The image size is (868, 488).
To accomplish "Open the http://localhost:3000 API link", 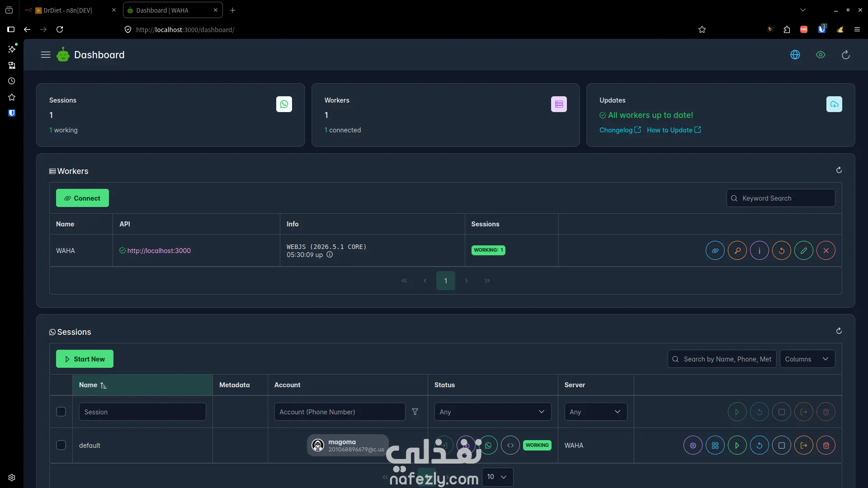I will (159, 251).
